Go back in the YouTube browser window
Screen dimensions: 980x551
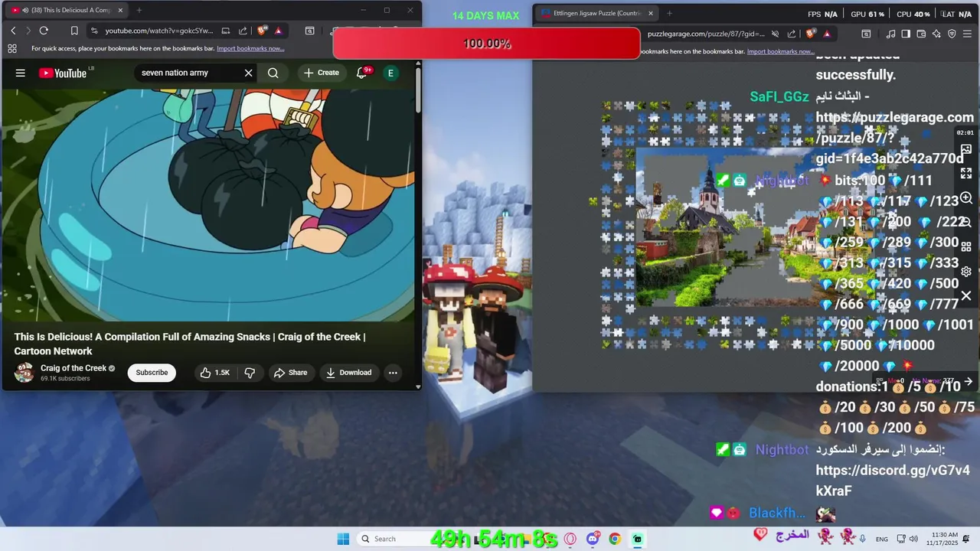pyautogui.click(x=13, y=31)
